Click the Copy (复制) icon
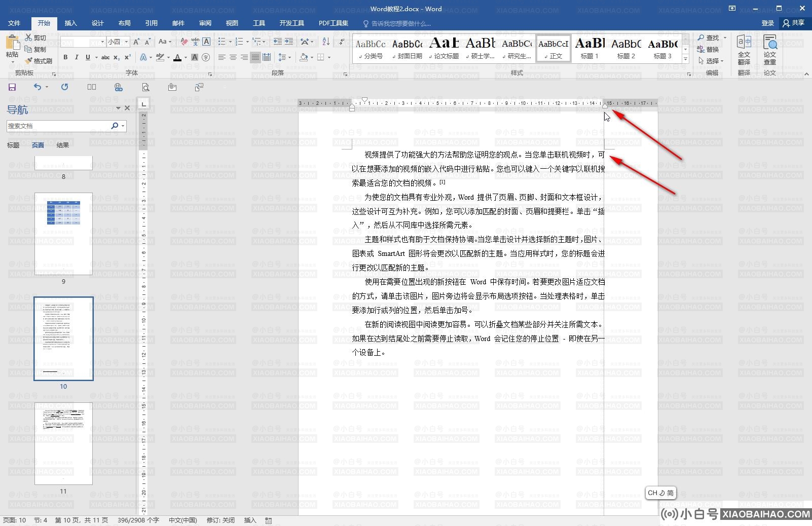 tap(28, 49)
